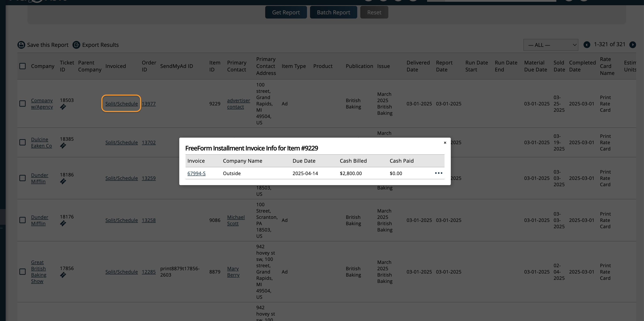Viewport: 644px width, 321px height.
Task: Check the row checkbox for ticket 18186
Action: (x=22, y=178)
